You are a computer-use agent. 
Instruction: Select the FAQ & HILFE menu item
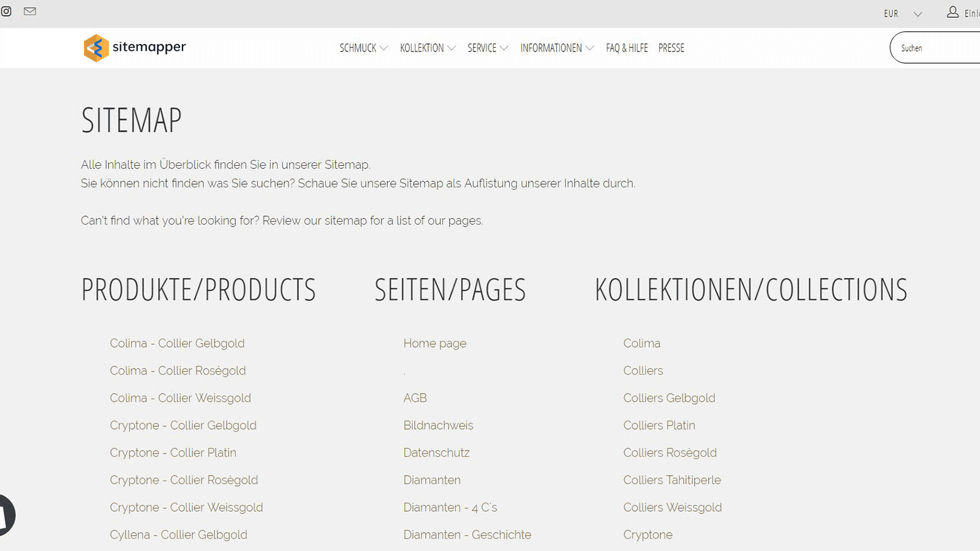coord(627,48)
